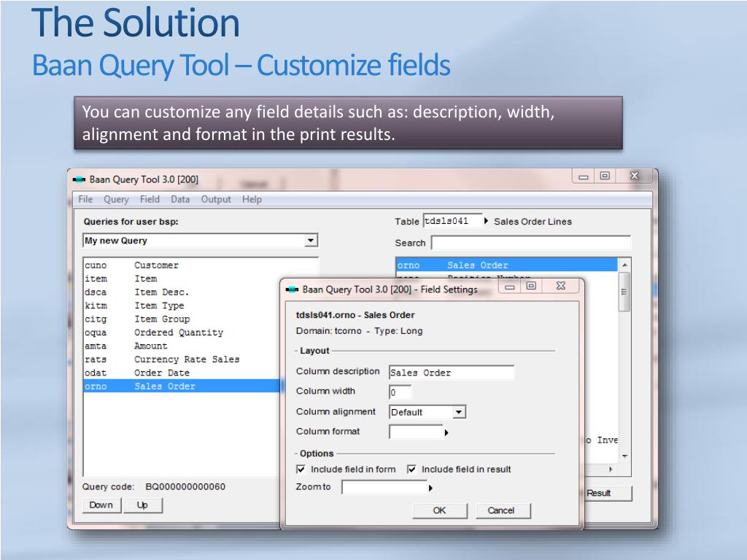The height and width of the screenshot is (560, 747).
Task: Select the oqua Ordered Quantity row
Action: [x=181, y=332]
